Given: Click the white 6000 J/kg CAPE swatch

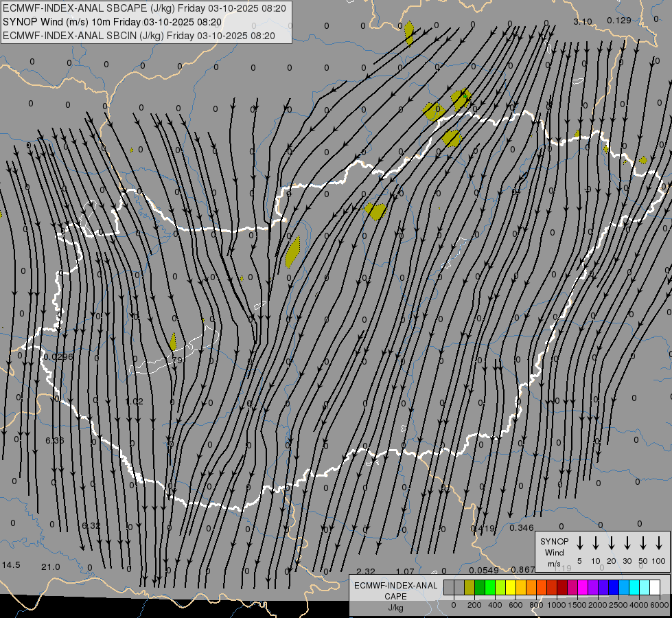Looking at the screenshot, I should (655, 587).
